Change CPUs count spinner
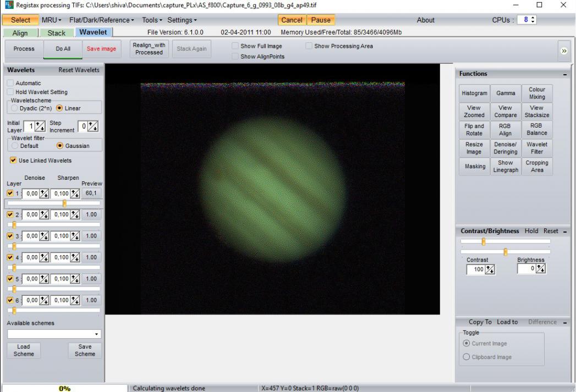Viewport: 576px width, 392px height. (533, 20)
